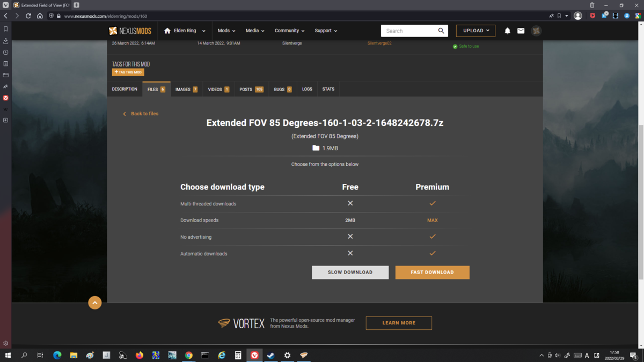The width and height of the screenshot is (644, 362).
Task: Switch to the Description tab
Action: tap(125, 89)
